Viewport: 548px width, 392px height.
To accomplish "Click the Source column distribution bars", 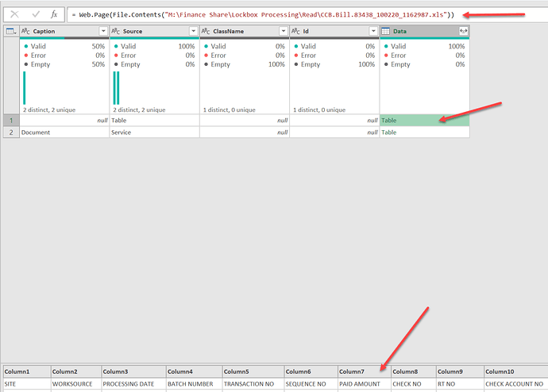I will [117, 88].
